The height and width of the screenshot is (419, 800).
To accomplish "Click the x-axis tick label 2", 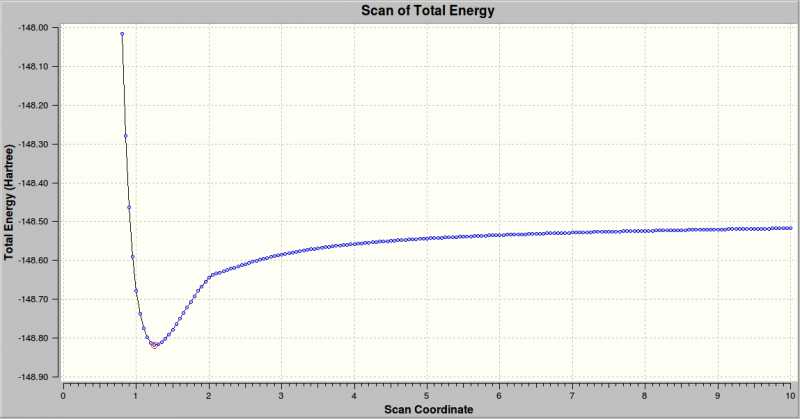I will pos(209,396).
